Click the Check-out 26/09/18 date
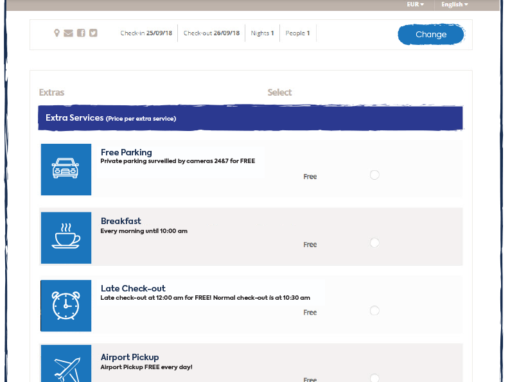This screenshot has width=510, height=382. [x=211, y=33]
